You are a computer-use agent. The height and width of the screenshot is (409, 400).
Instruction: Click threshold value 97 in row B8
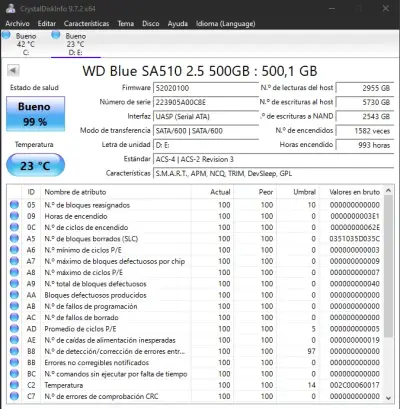[x=311, y=351]
